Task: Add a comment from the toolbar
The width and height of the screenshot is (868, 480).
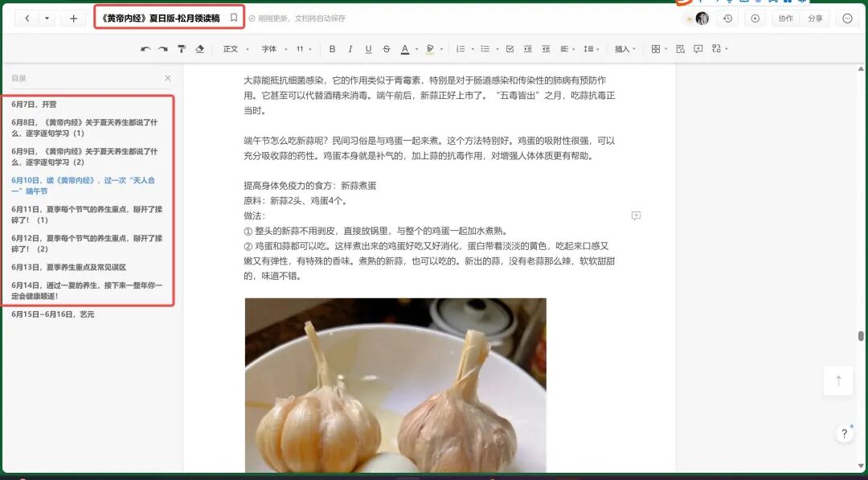Action: pyautogui.click(x=698, y=49)
